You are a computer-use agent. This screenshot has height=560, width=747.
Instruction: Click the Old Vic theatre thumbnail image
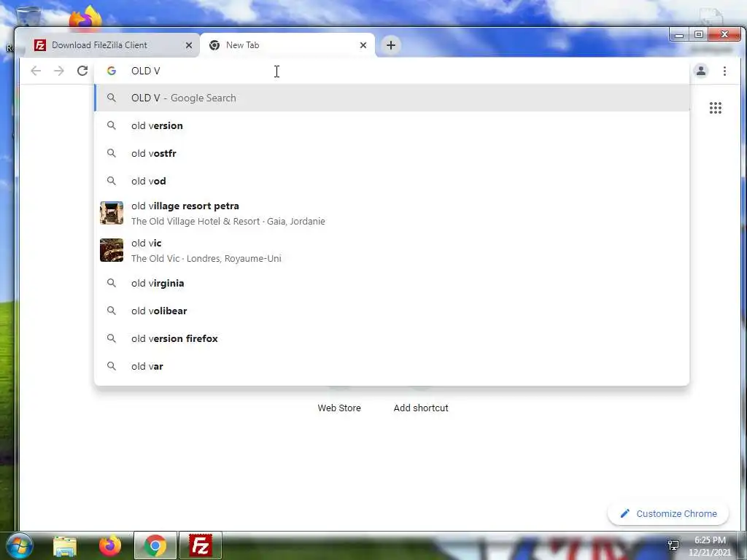click(x=112, y=250)
